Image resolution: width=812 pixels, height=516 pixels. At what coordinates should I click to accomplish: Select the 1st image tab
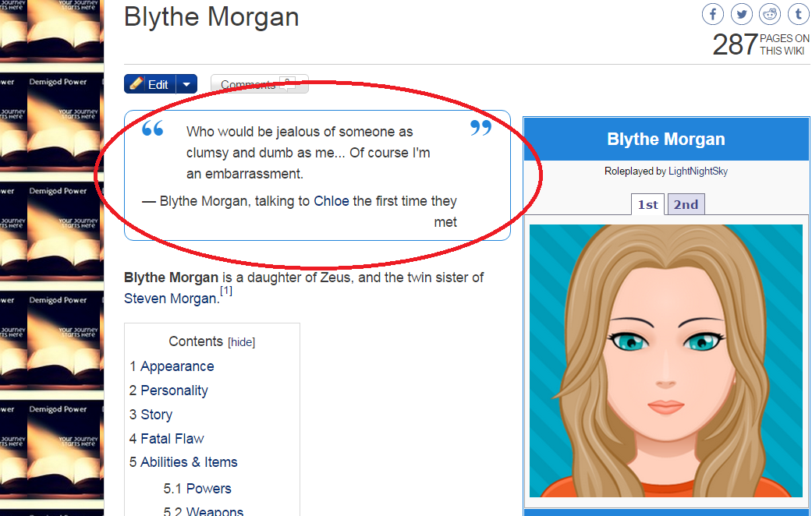[647, 204]
